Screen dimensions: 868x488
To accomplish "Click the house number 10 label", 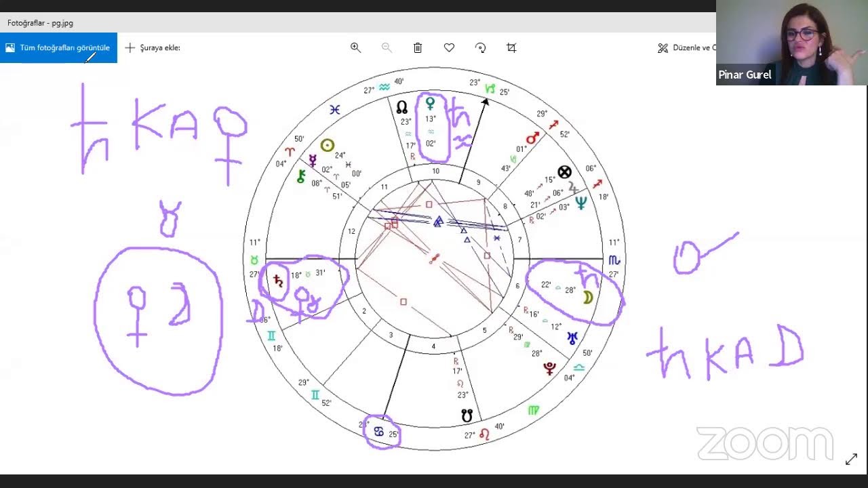I will tap(436, 171).
